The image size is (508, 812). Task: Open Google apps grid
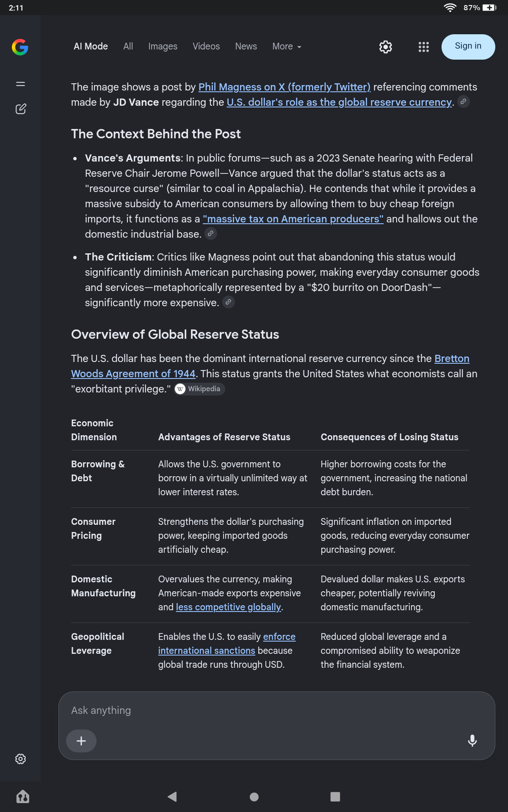[424, 47]
